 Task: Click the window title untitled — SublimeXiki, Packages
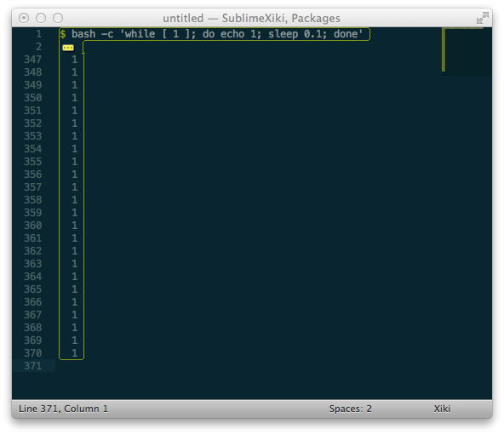click(251, 19)
